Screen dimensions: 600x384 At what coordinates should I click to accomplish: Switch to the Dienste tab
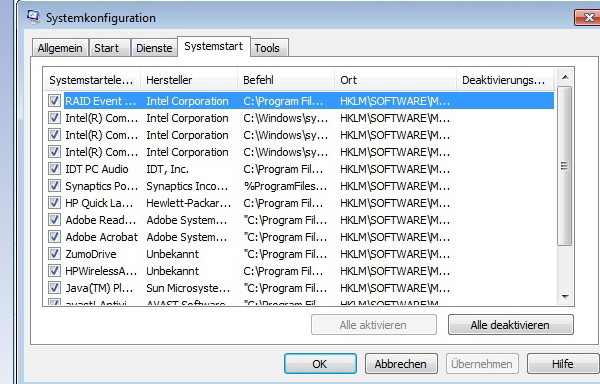[154, 48]
